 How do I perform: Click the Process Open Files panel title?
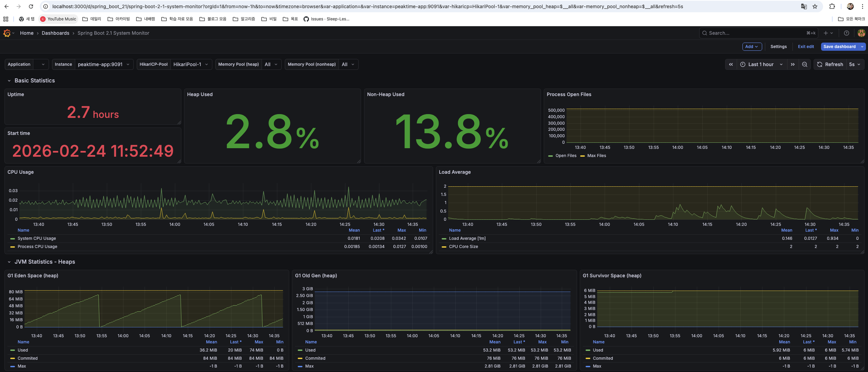[569, 94]
